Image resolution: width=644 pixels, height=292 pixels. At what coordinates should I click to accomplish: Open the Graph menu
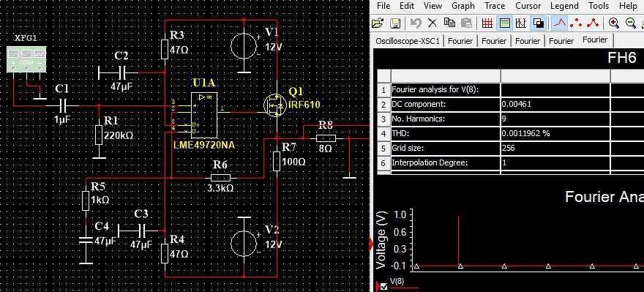(x=463, y=6)
